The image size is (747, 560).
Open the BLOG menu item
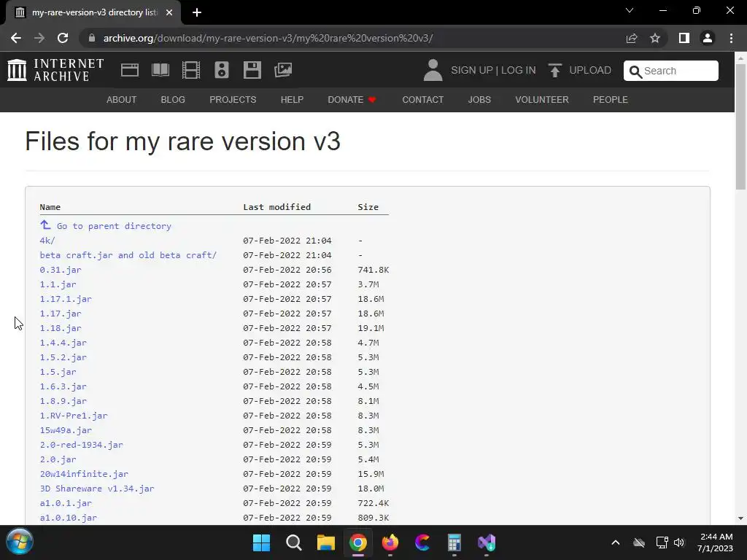point(173,99)
